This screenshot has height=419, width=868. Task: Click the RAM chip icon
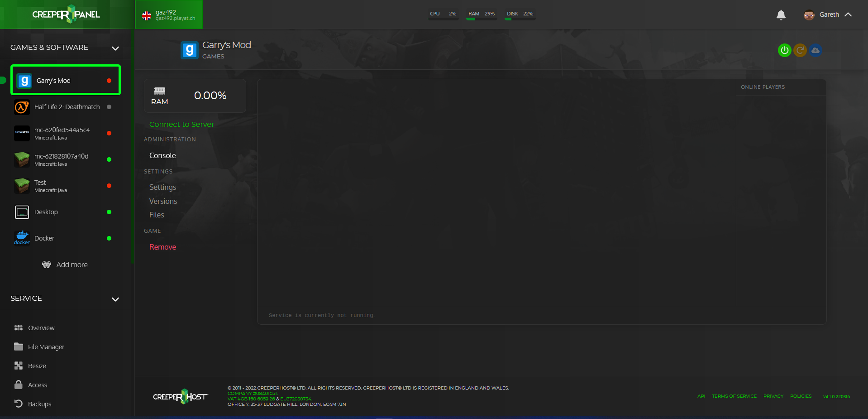(160, 91)
